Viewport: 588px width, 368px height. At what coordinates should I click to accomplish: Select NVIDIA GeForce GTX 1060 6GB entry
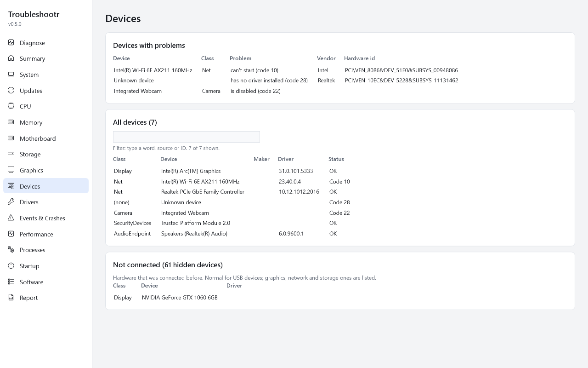[x=180, y=298]
